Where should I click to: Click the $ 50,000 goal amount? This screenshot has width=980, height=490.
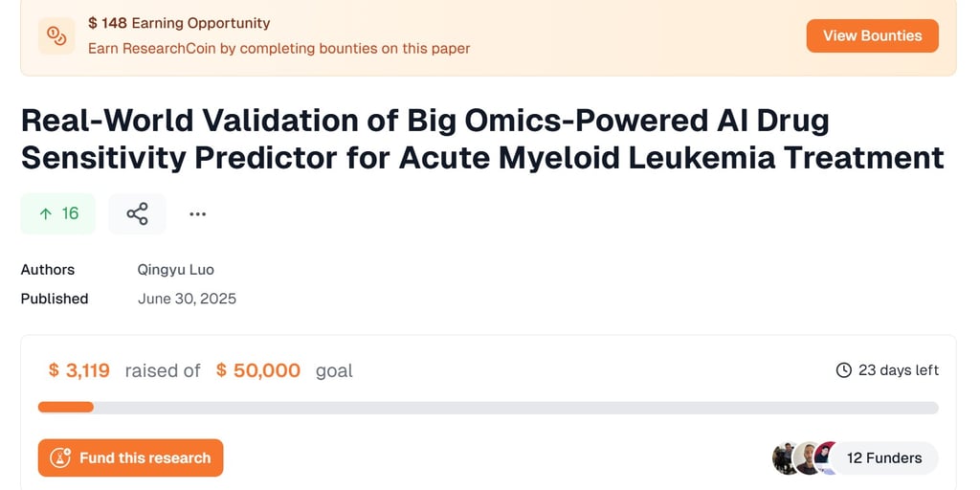(x=258, y=370)
